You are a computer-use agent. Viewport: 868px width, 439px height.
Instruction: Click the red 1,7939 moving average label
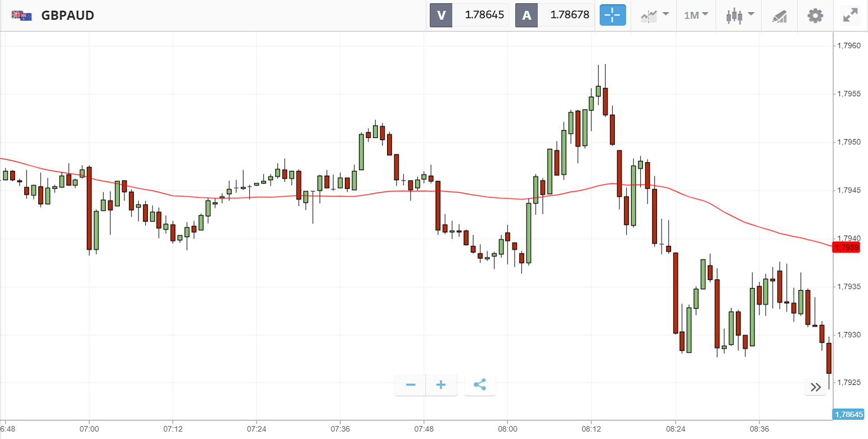847,248
